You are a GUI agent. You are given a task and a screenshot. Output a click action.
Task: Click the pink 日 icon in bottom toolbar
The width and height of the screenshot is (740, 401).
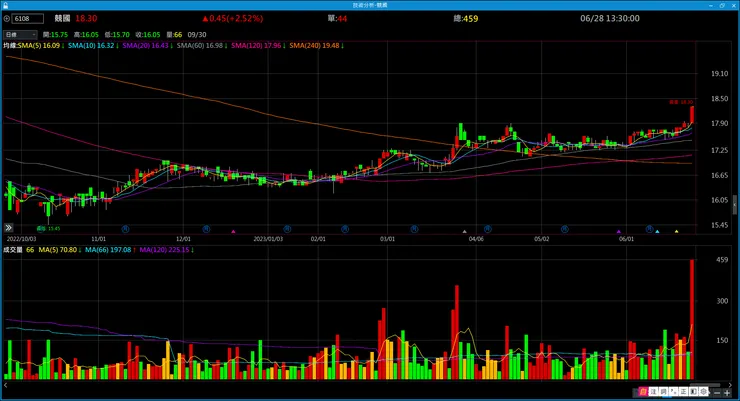pos(643,392)
